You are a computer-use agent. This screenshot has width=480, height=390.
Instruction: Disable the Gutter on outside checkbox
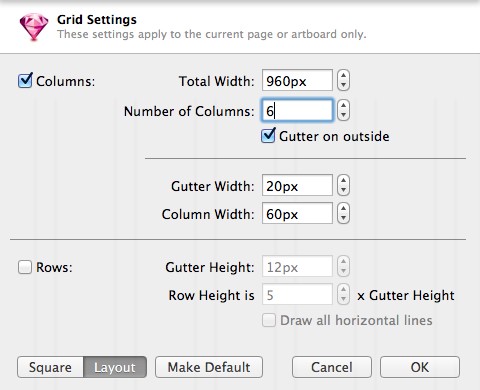tap(268, 136)
